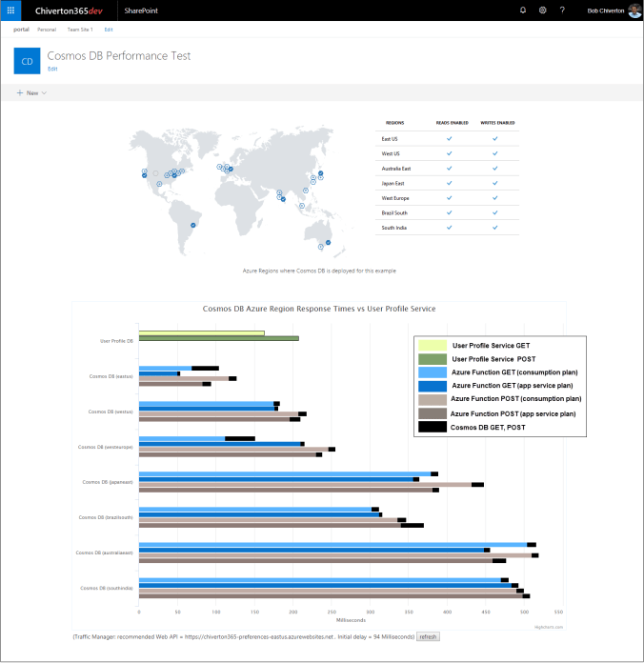Open the settings gear
This screenshot has width=644, height=663.
pyautogui.click(x=542, y=10)
